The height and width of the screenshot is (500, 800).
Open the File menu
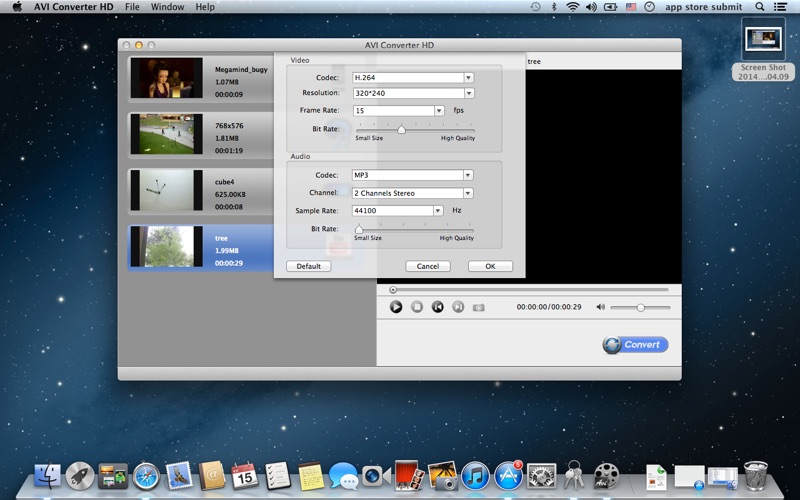tap(132, 7)
